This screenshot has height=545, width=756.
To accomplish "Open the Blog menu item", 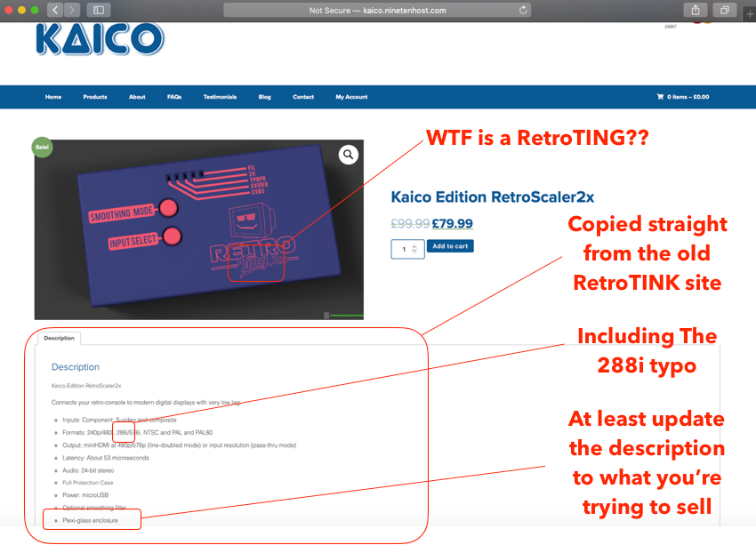I will click(265, 97).
